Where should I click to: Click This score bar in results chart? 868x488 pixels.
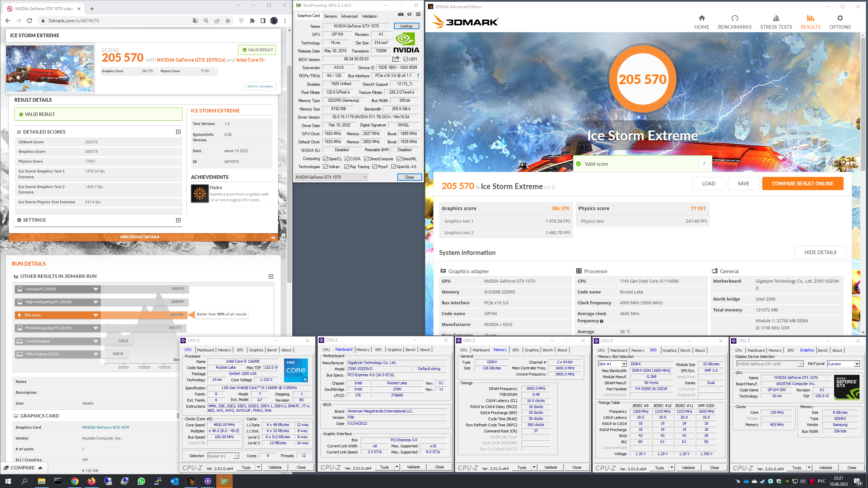tap(101, 315)
